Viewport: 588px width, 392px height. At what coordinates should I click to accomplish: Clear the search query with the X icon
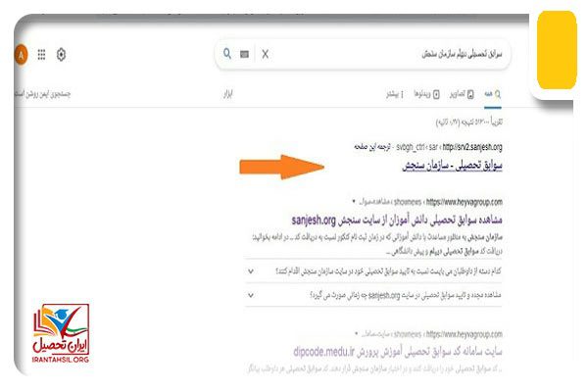(266, 55)
